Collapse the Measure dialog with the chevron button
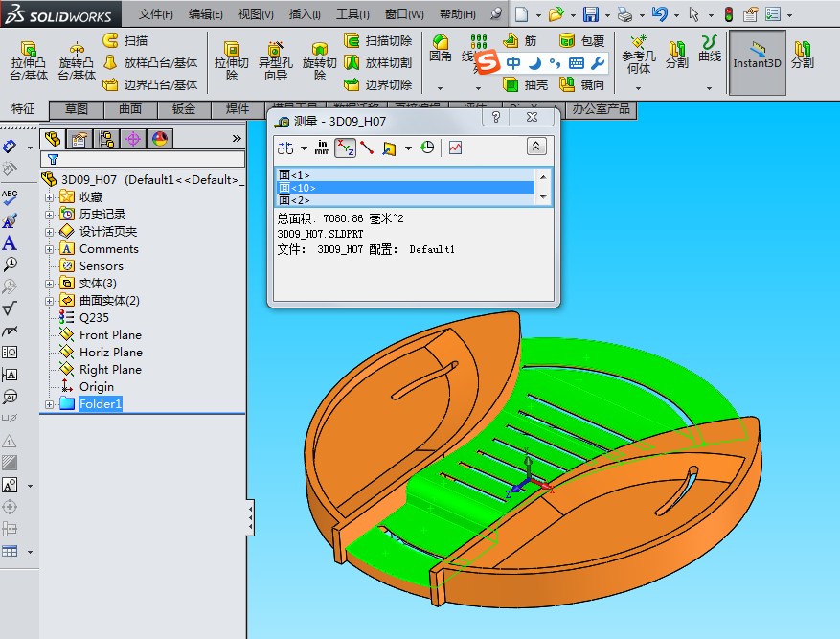This screenshot has width=840, height=639. pyautogui.click(x=536, y=147)
